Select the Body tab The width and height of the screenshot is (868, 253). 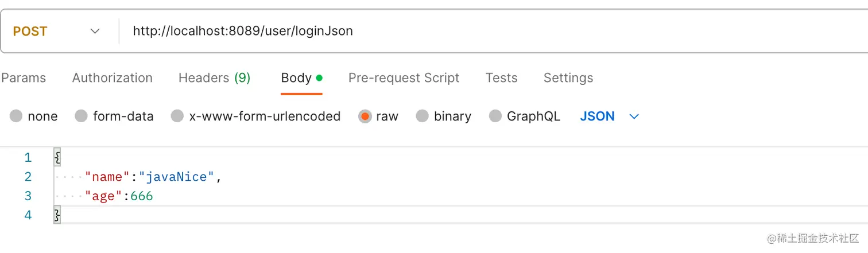pyautogui.click(x=296, y=78)
